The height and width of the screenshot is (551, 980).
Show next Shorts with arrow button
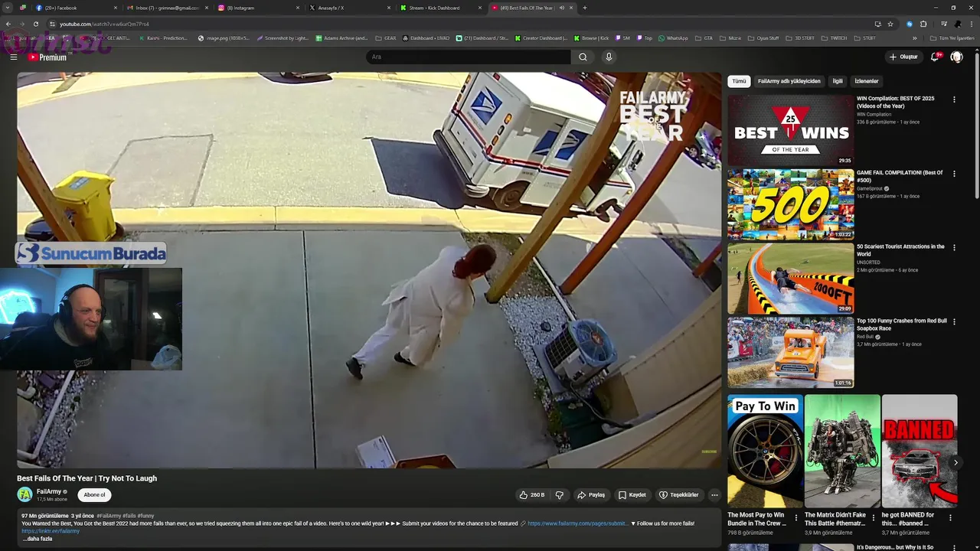(955, 462)
